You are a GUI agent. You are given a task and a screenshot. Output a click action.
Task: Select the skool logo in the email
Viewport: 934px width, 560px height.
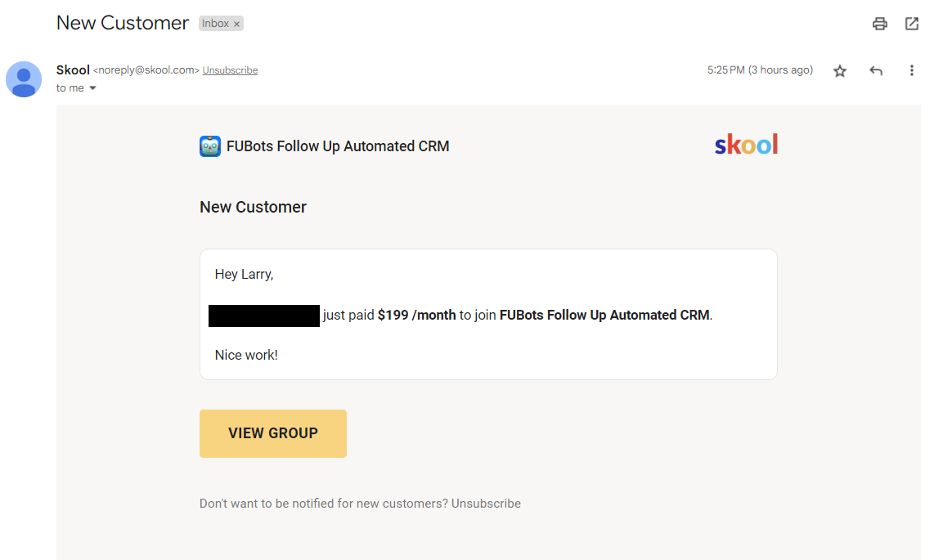pyautogui.click(x=745, y=144)
